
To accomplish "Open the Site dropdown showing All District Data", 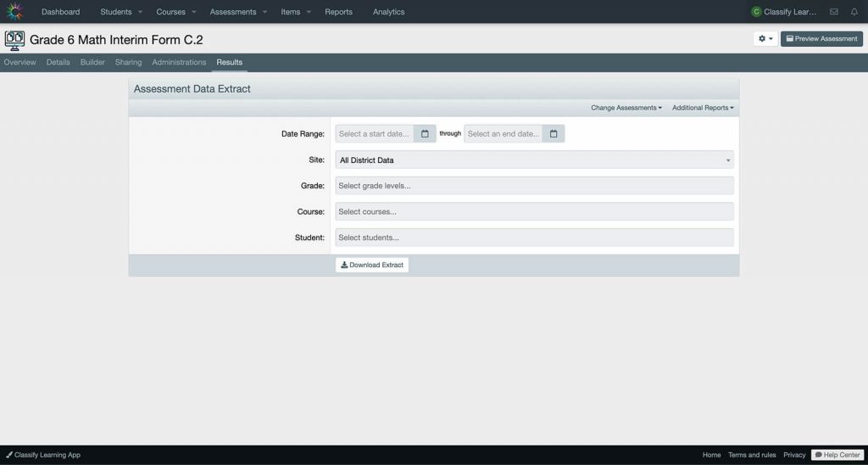I will [x=534, y=160].
